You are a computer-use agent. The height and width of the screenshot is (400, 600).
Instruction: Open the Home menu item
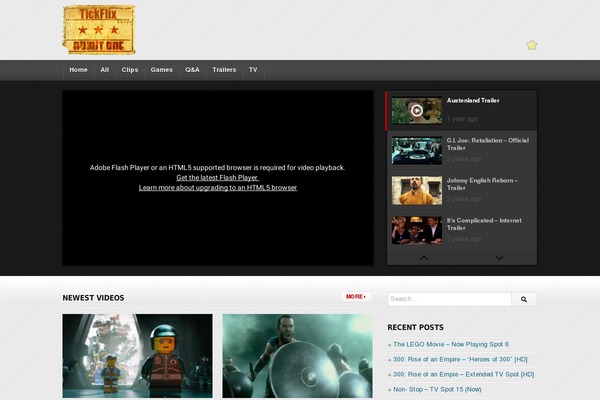(x=78, y=70)
